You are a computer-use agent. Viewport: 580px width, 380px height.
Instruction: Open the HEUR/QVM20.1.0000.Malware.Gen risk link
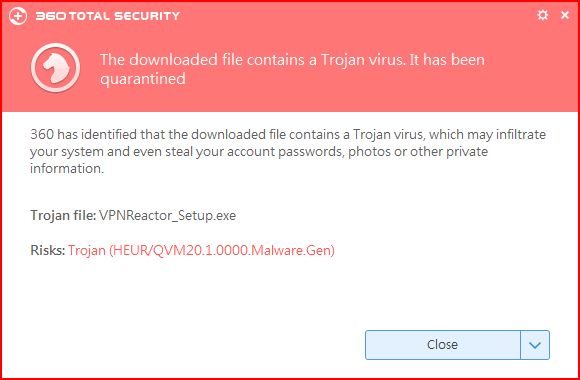pyautogui.click(x=201, y=250)
